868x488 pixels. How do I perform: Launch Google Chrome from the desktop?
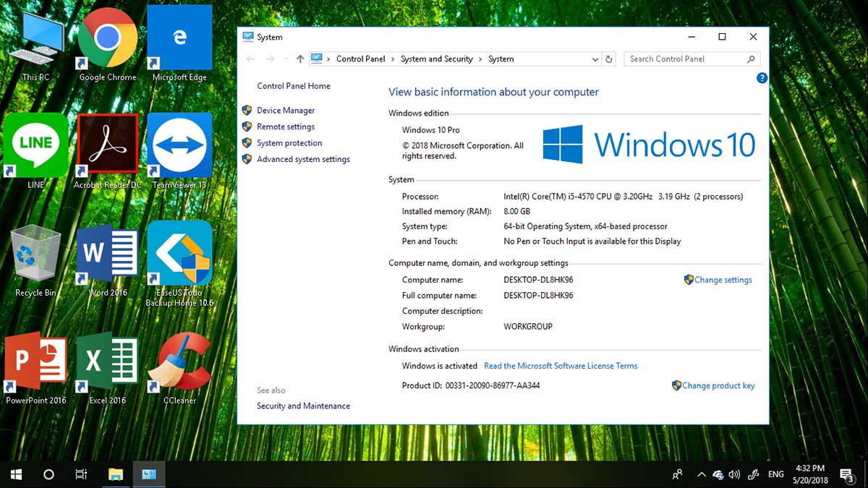pos(108,45)
